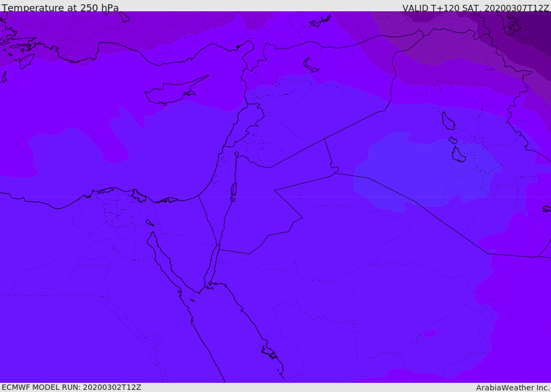The height and width of the screenshot is (392, 551).
Task: Click the ArabiaWeather Inc credit
Action: point(512,388)
